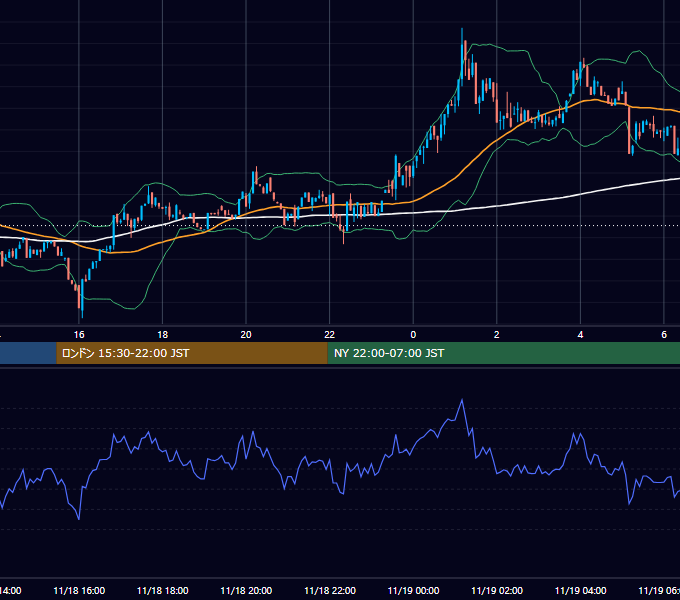Viewport: 680px width, 600px height.
Task: Click the oscillator peak after 11/19 00:00
Action: coord(462,400)
